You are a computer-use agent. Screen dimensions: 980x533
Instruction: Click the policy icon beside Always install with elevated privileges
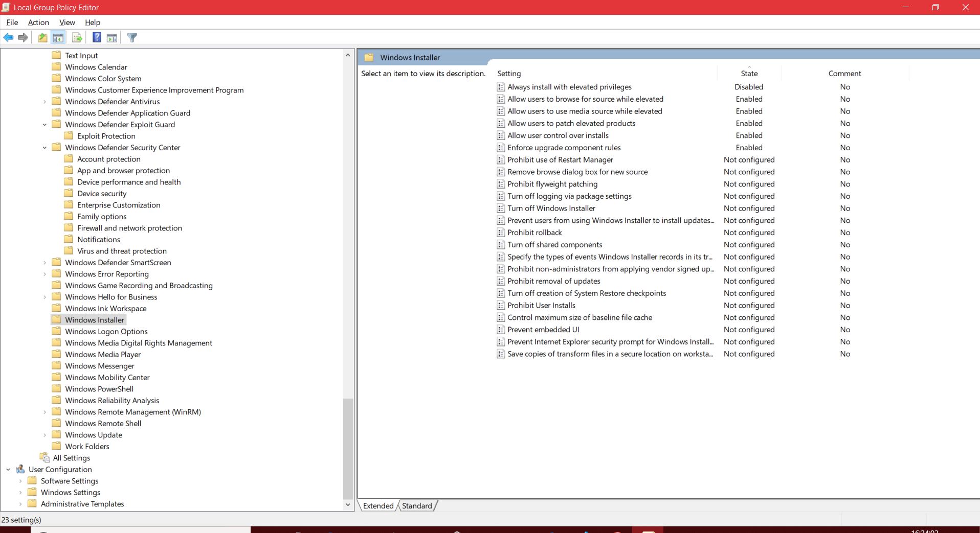tap(501, 87)
